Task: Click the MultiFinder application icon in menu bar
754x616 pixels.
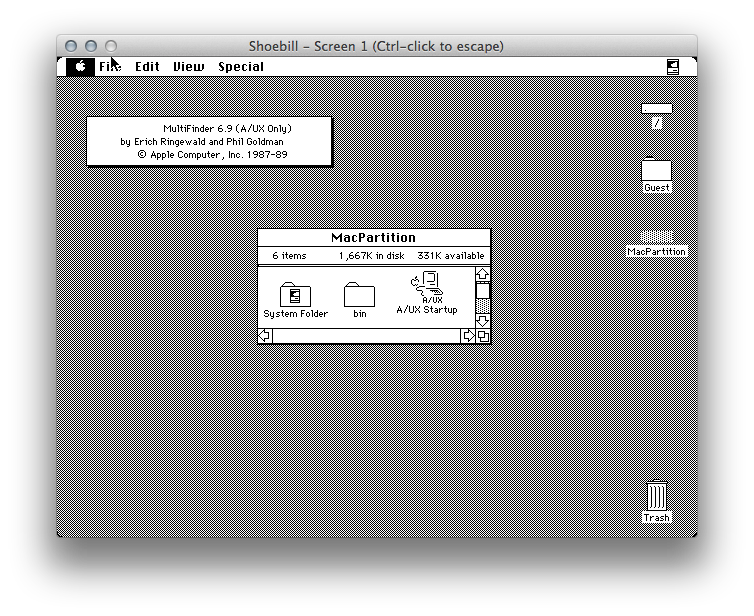Action: pyautogui.click(x=673, y=67)
